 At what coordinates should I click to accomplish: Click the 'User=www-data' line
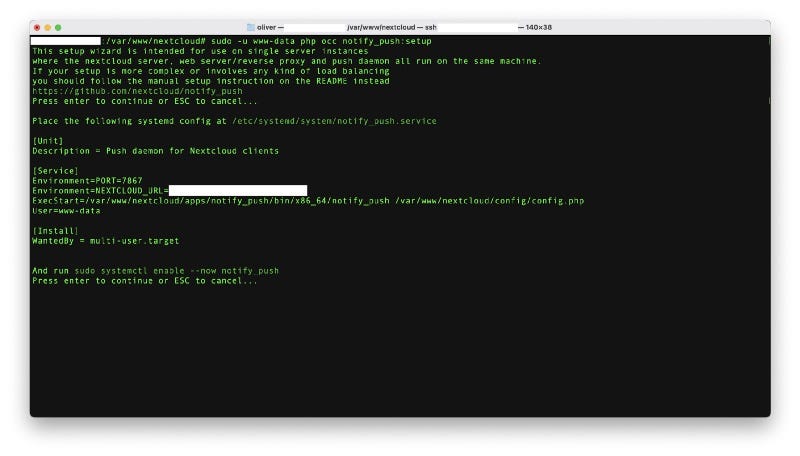(66, 211)
